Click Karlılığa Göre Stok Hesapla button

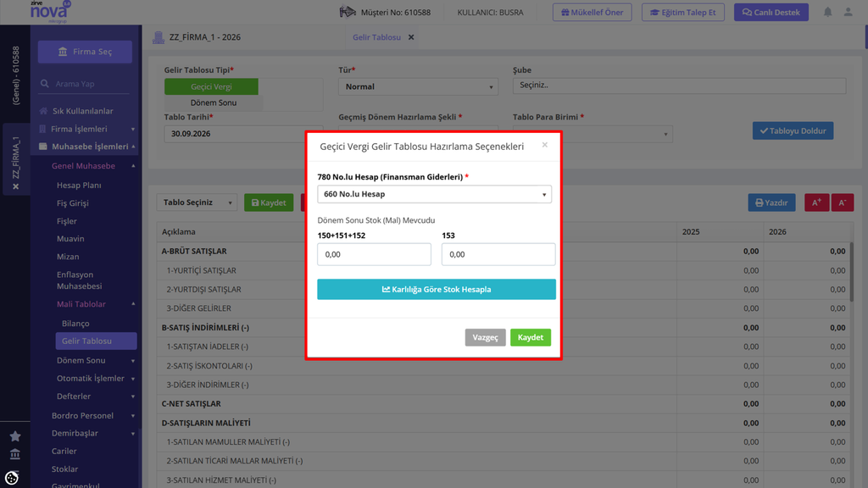pyautogui.click(x=437, y=290)
